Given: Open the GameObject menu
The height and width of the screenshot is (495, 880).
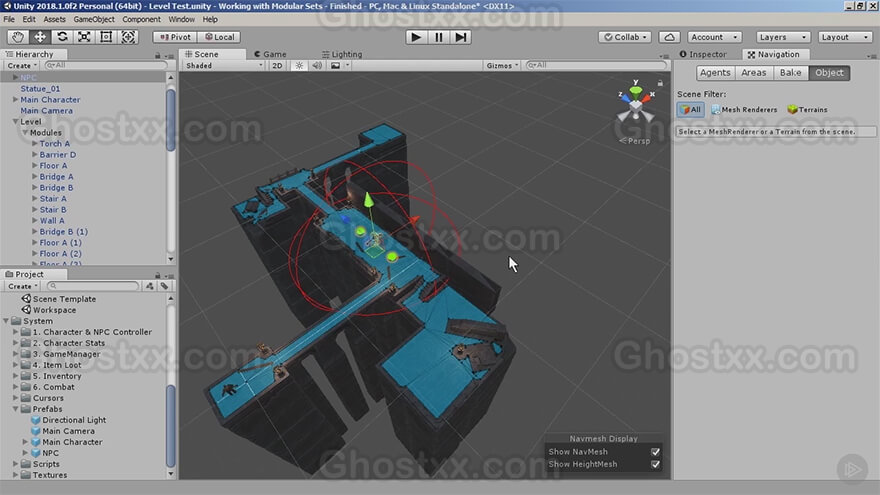Looking at the screenshot, I should tap(94, 19).
